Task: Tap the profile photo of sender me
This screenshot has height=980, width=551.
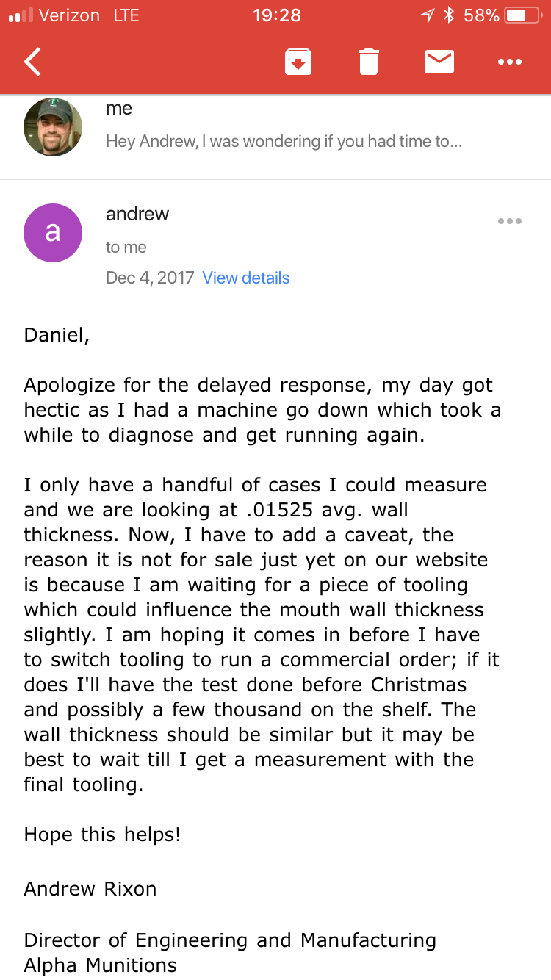Action: tap(53, 127)
